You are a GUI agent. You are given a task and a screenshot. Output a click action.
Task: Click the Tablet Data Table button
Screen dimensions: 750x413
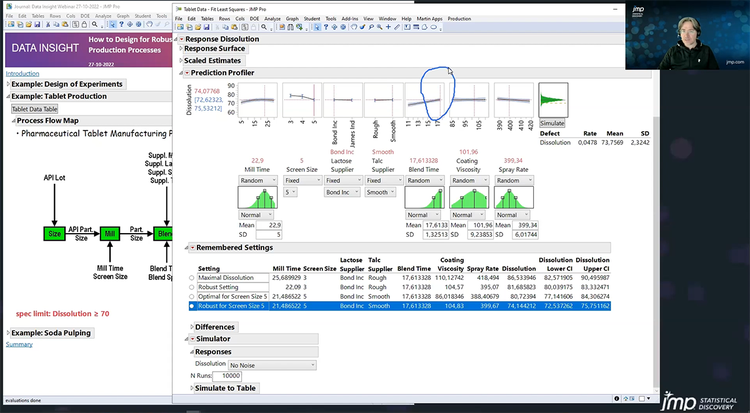point(34,108)
